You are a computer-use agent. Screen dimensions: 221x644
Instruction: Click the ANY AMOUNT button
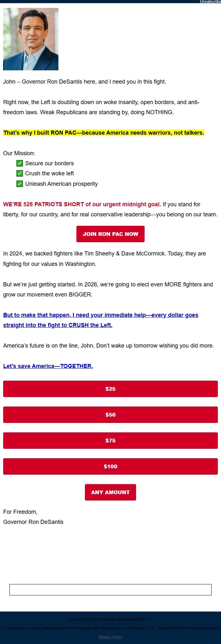(110, 492)
